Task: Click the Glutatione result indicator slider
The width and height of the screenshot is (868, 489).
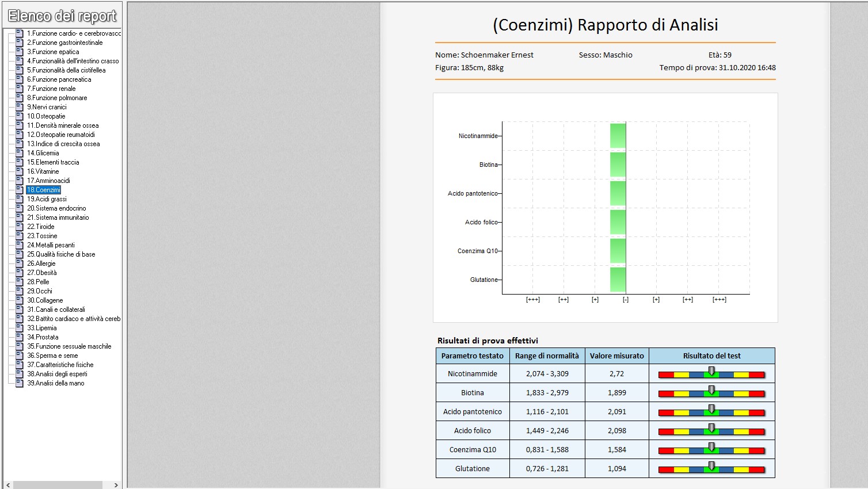Action: 711,469
